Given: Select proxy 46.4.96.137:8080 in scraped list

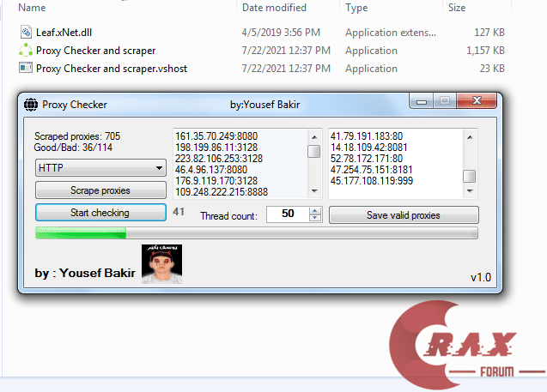Looking at the screenshot, I should pos(211,170).
